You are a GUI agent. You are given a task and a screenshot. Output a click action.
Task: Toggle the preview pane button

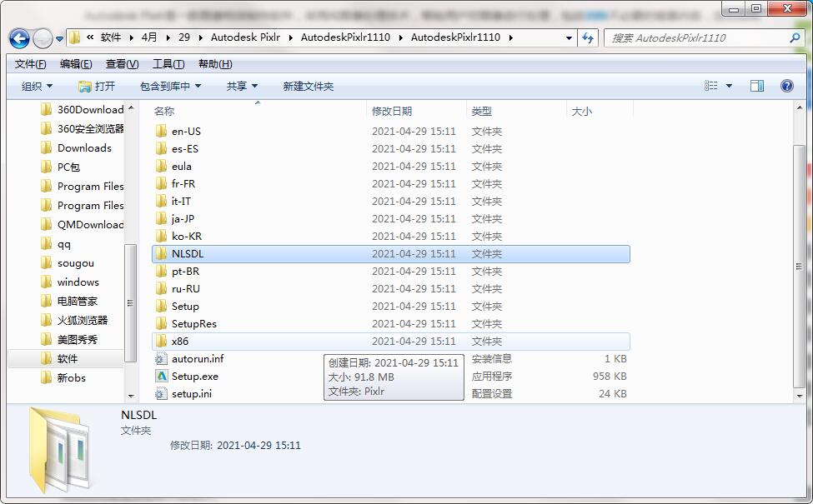(757, 86)
